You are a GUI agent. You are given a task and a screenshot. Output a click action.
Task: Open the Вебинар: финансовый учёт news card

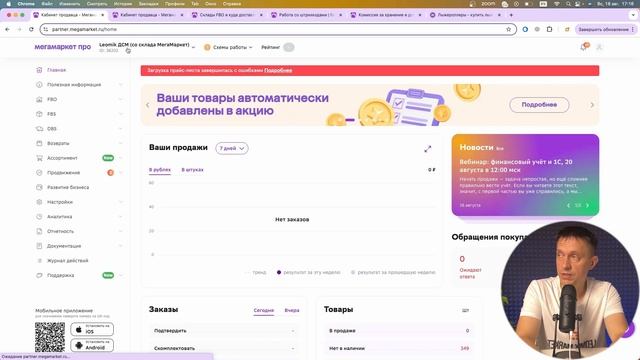point(525,175)
